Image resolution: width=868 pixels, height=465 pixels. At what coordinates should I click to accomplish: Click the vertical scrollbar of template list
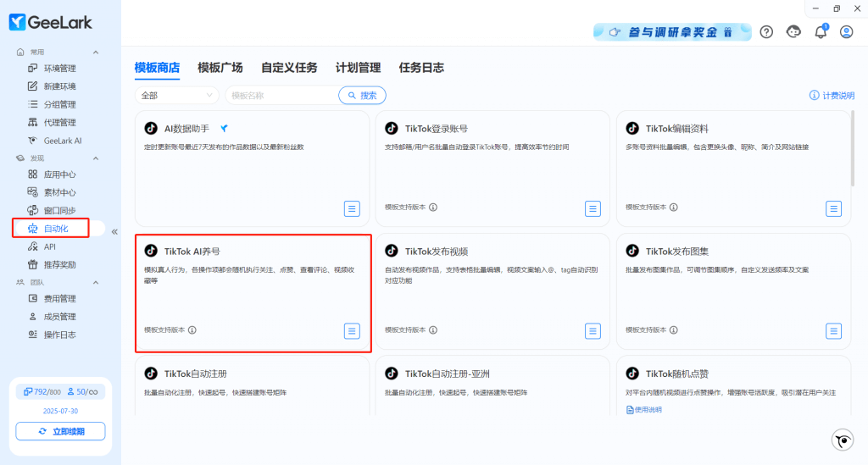coord(852,148)
